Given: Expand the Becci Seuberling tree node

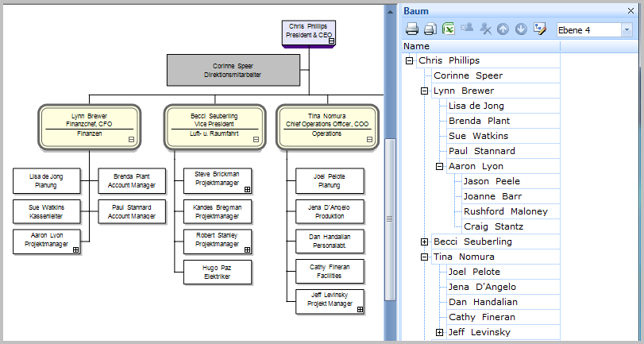Looking at the screenshot, I should 425,242.
